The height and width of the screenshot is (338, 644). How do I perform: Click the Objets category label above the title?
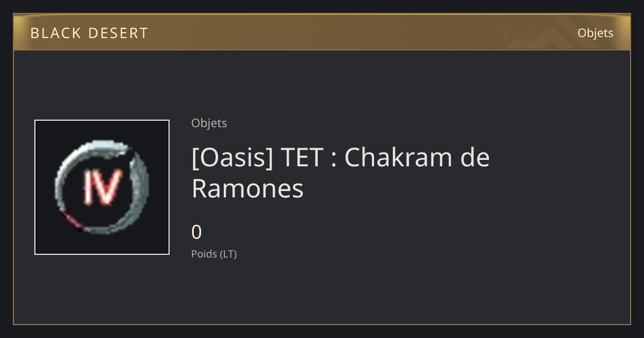[209, 123]
